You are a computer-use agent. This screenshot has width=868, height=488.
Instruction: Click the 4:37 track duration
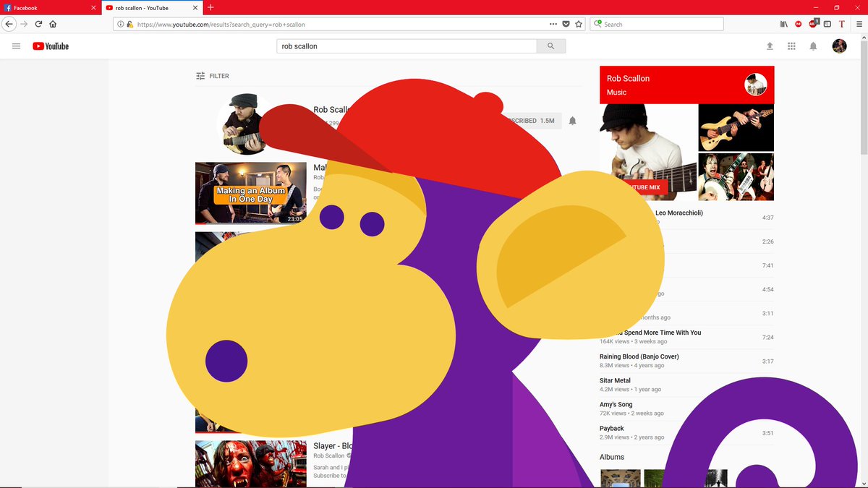[767, 218]
